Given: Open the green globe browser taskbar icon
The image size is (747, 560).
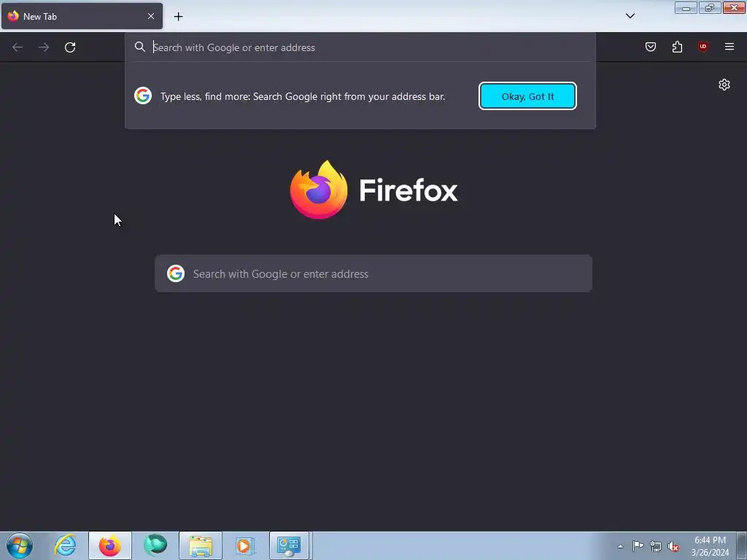Looking at the screenshot, I should pos(155,545).
